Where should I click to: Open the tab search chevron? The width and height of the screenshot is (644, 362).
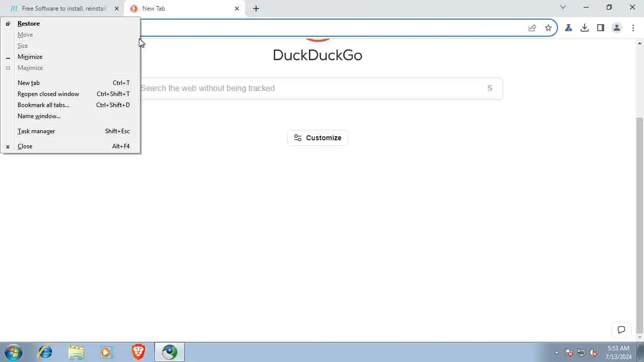click(563, 8)
